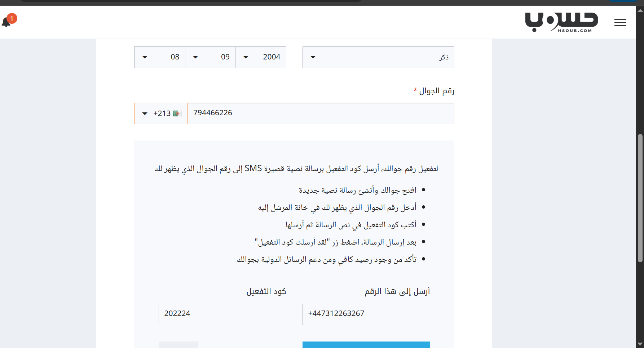
Task: Click the scrollbar down arrow
Action: click(640, 344)
